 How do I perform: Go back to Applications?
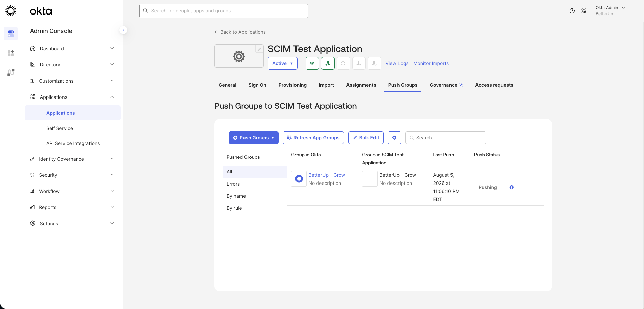240,32
